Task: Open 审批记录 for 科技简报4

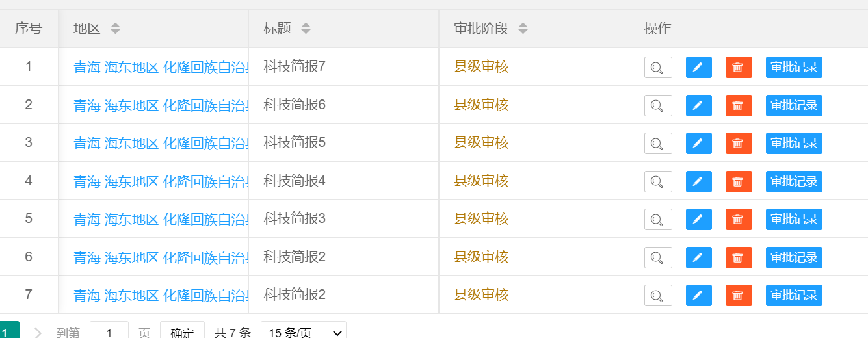Action: [x=794, y=181]
